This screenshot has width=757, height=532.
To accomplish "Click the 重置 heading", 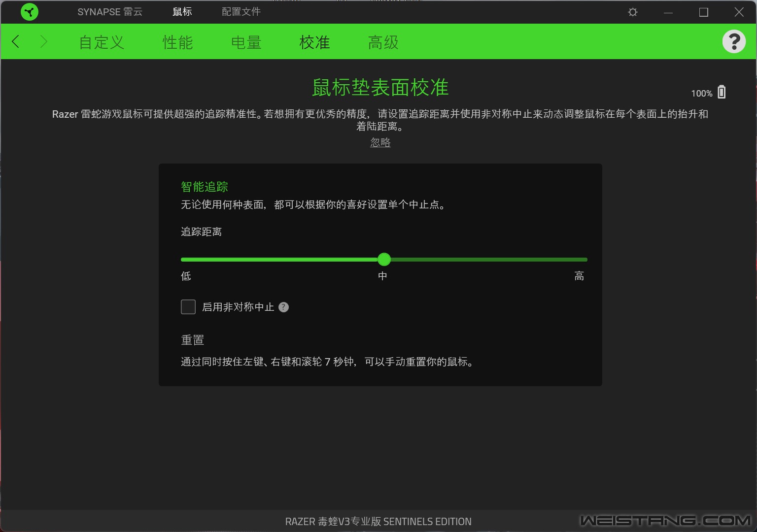I will tap(193, 340).
